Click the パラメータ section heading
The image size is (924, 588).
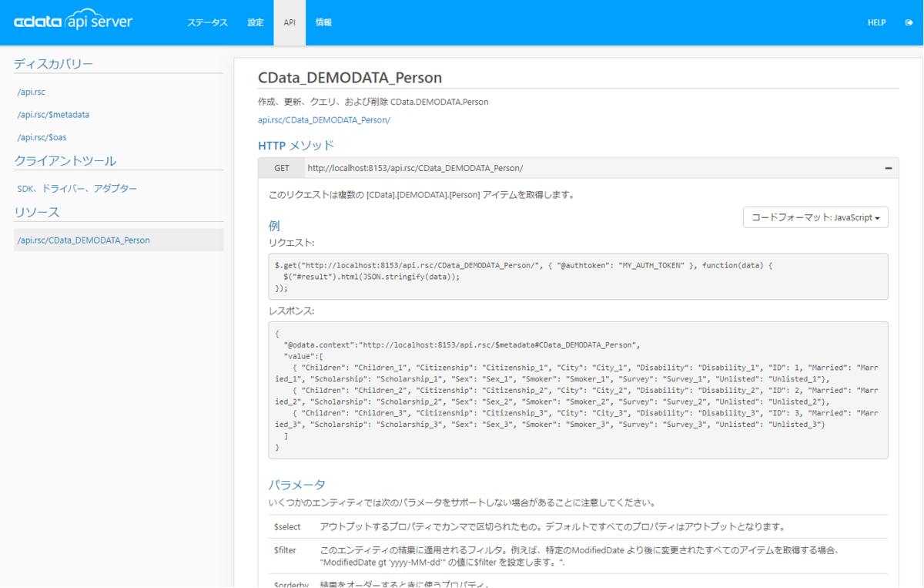click(x=297, y=485)
